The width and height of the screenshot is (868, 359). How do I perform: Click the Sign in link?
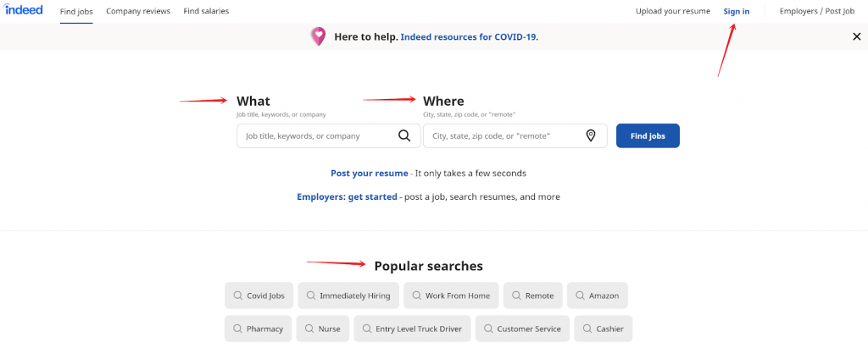(x=737, y=11)
